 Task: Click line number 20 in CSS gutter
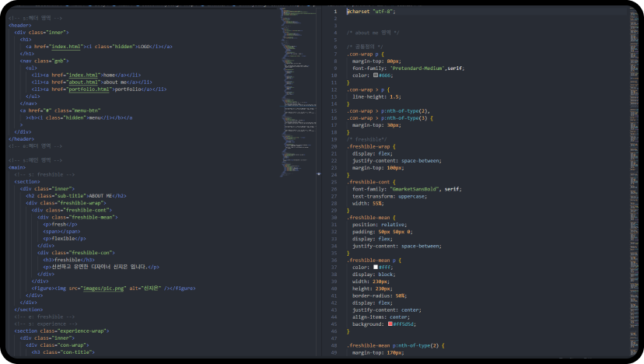334,147
